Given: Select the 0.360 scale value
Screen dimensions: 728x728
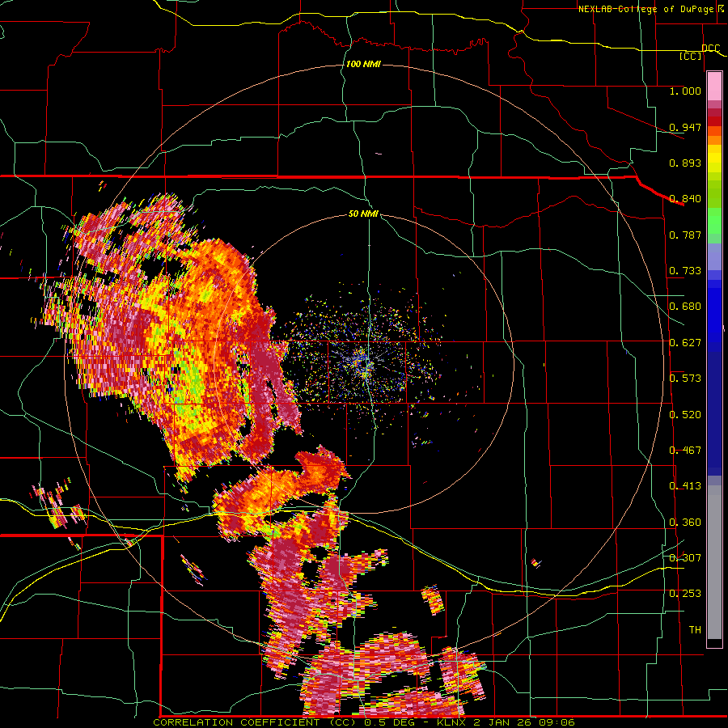Looking at the screenshot, I should point(685,523).
